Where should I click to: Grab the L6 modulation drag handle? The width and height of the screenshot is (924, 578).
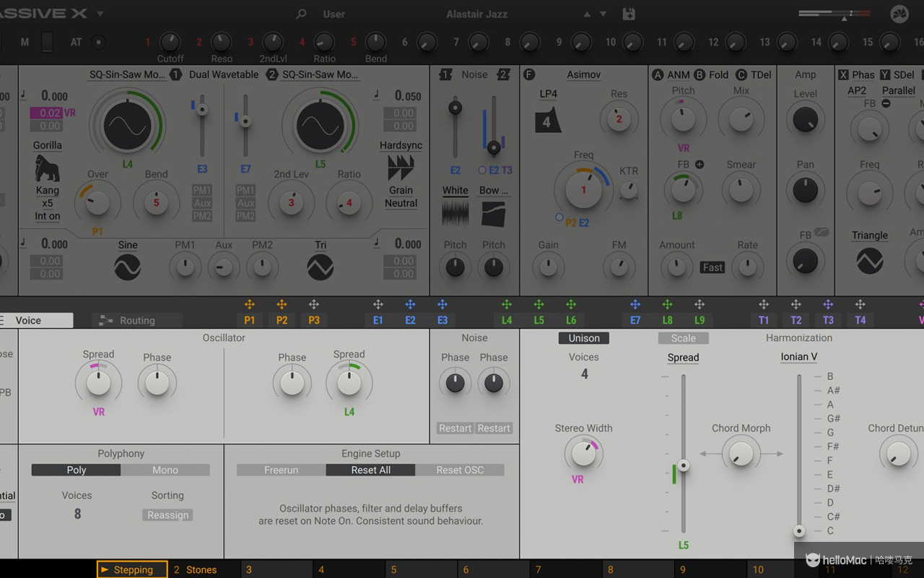click(571, 305)
